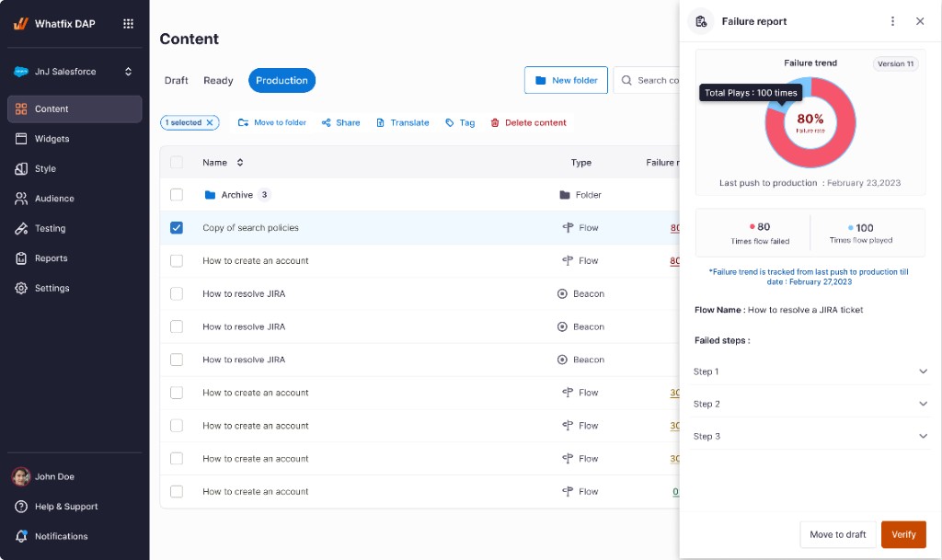
Task: Click the '80 Times flow failed' stat
Action: (x=760, y=233)
